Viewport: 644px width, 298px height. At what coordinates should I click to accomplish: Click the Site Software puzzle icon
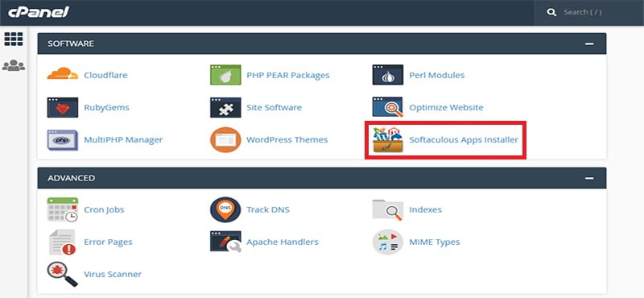[x=225, y=107]
